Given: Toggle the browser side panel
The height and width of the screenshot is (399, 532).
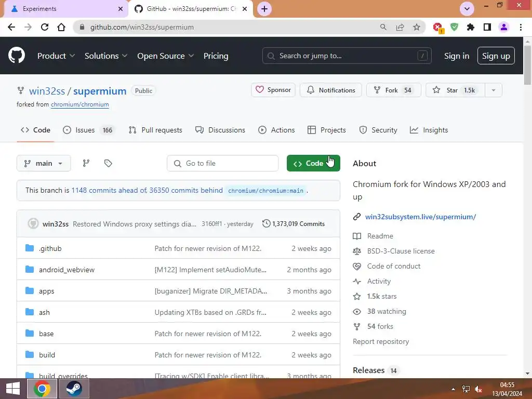Looking at the screenshot, I should (487, 27).
